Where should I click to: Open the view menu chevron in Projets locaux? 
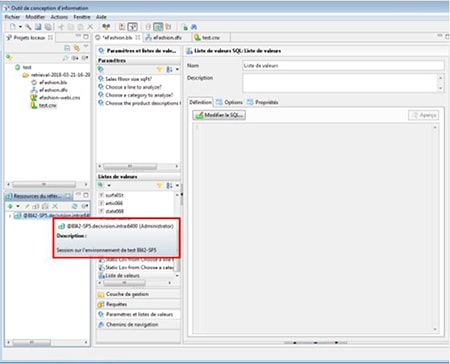(86, 46)
